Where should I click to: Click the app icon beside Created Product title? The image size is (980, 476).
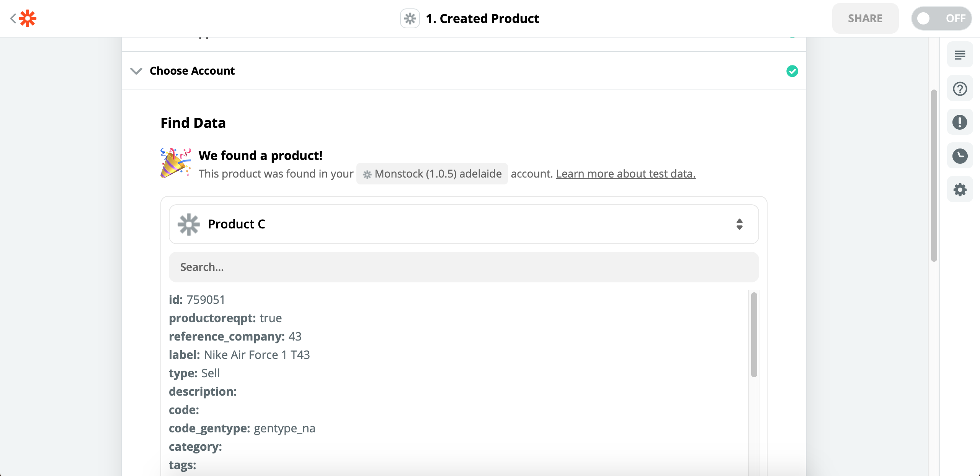[x=410, y=18]
